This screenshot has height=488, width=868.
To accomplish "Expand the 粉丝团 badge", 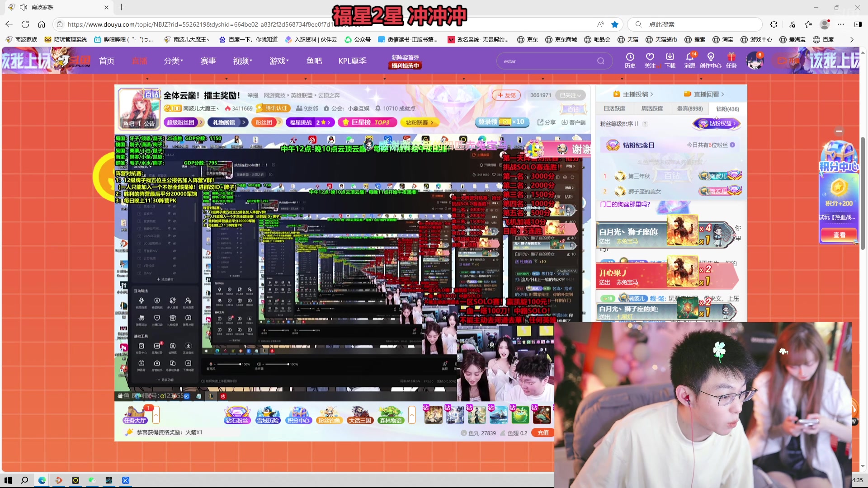I will (x=267, y=122).
